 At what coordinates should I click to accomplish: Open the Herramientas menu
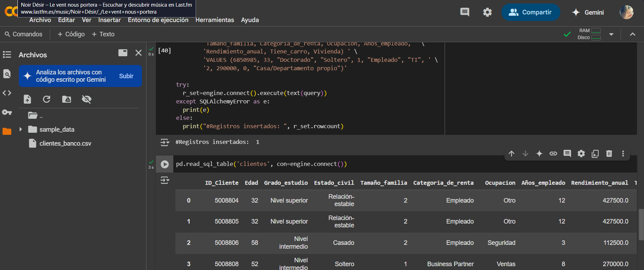click(215, 20)
